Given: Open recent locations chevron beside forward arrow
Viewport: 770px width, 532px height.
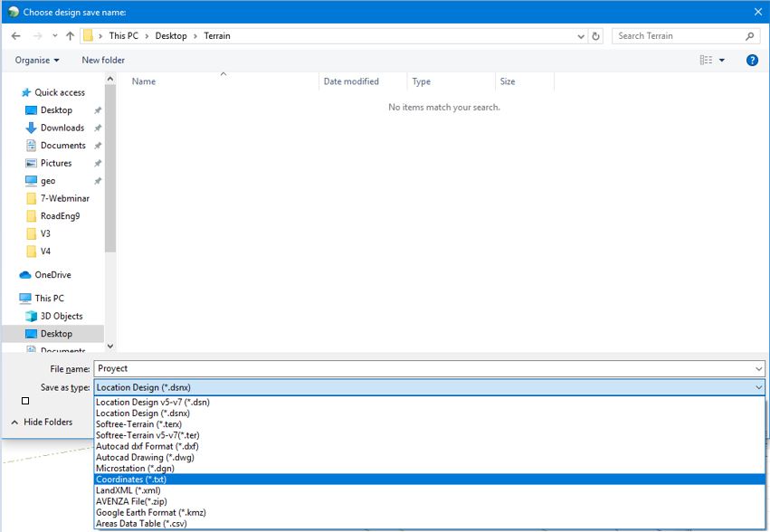Looking at the screenshot, I should 54,36.
